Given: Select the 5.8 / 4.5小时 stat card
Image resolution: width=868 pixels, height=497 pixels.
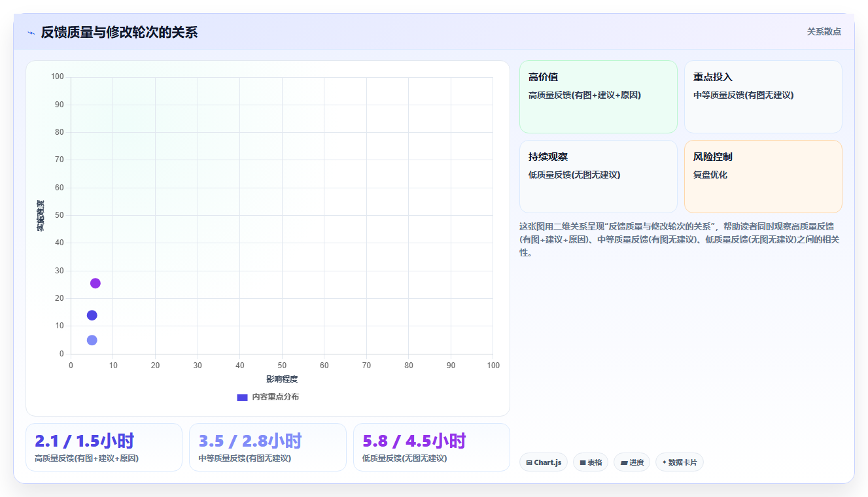Looking at the screenshot, I should click(432, 447).
